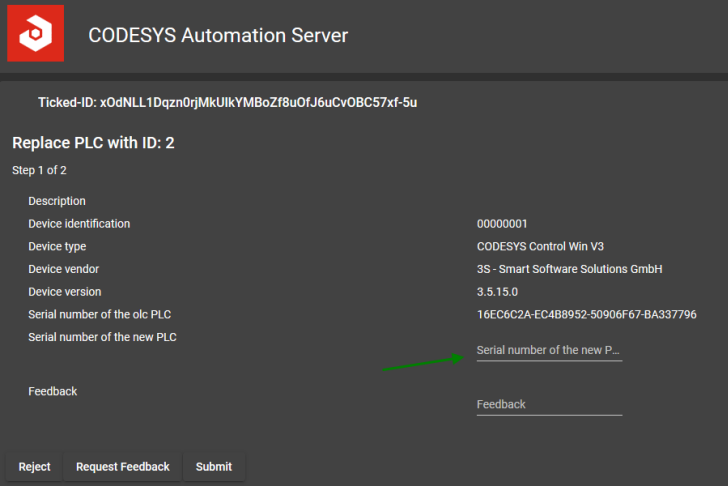Focus the Feedback input field
The width and height of the screenshot is (728, 486).
click(x=549, y=405)
